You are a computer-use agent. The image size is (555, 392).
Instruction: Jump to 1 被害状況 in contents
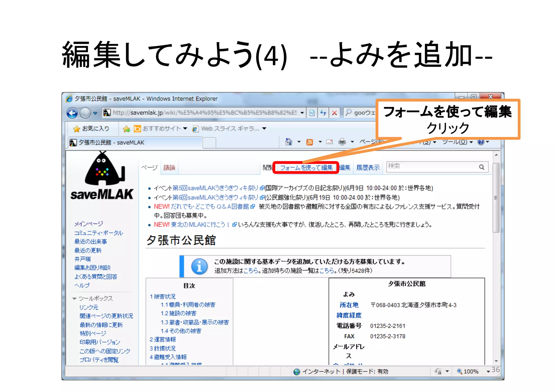pyautogui.click(x=163, y=296)
